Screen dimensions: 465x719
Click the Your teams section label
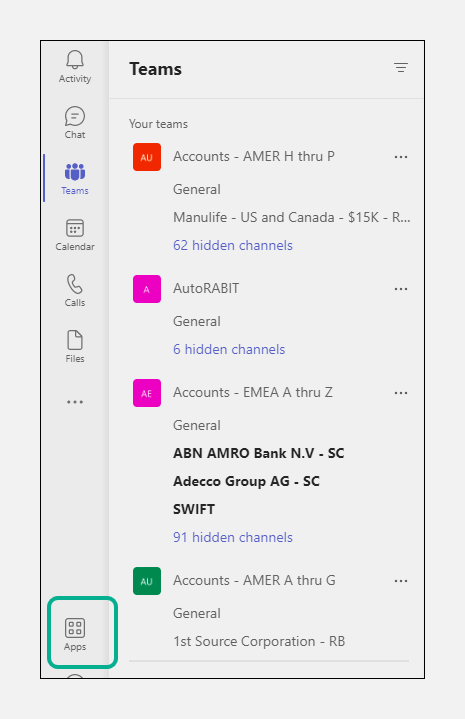[158, 124]
